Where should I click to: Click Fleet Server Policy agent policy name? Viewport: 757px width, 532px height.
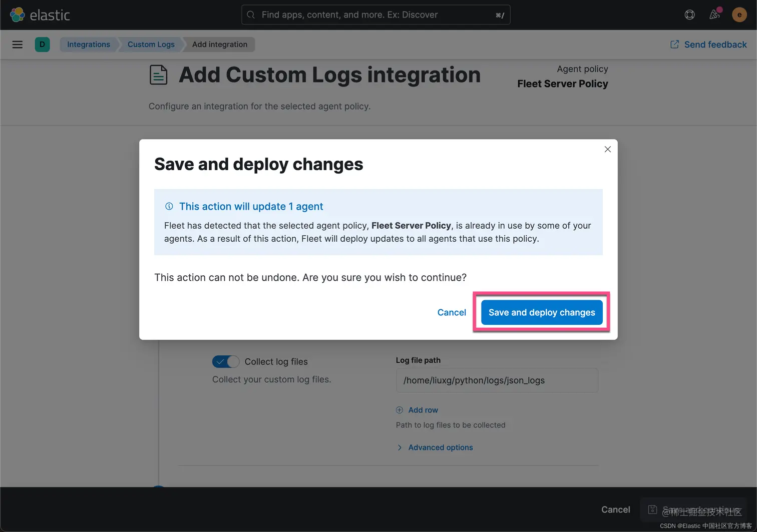562,84
